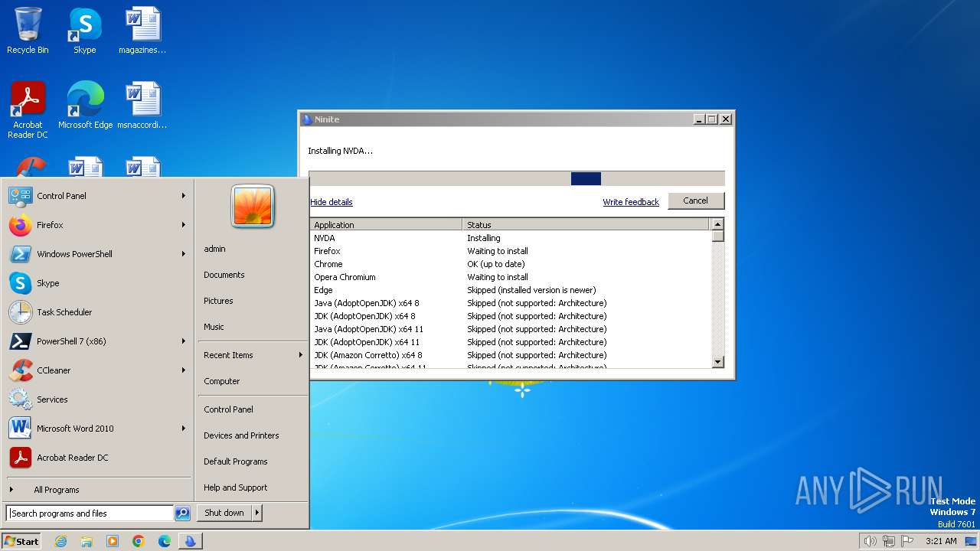Open Acrobat Reader DC desktop icon
Screen dimensions: 980x551
point(28,109)
